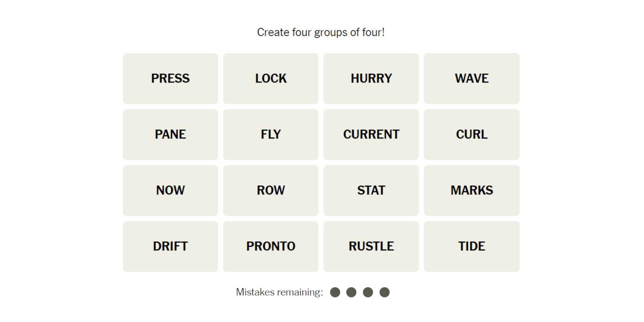Screen dimensions: 644x322
Task: Pick the NOW tile
Action: [x=170, y=190]
